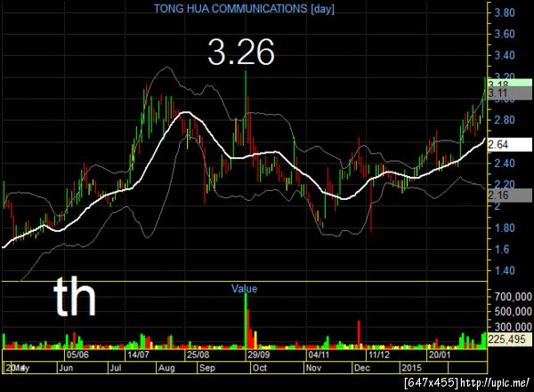Select the Nov month segment
The image size is (534, 392).
[328, 368]
